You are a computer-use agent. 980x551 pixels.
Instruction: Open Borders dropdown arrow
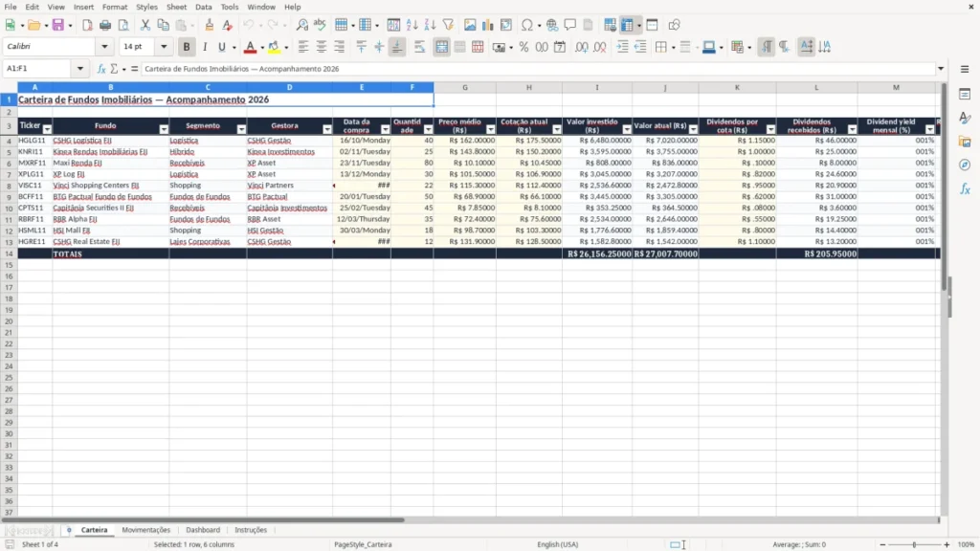[673, 48]
